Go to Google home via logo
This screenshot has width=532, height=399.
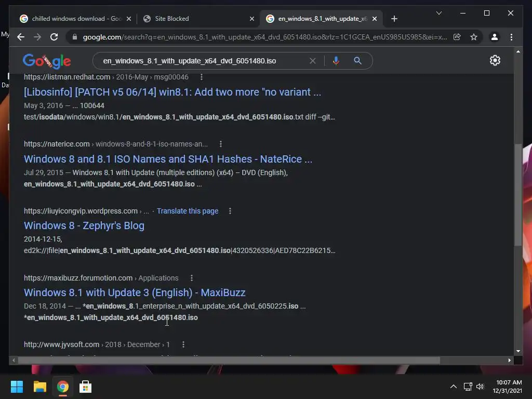pyautogui.click(x=47, y=61)
